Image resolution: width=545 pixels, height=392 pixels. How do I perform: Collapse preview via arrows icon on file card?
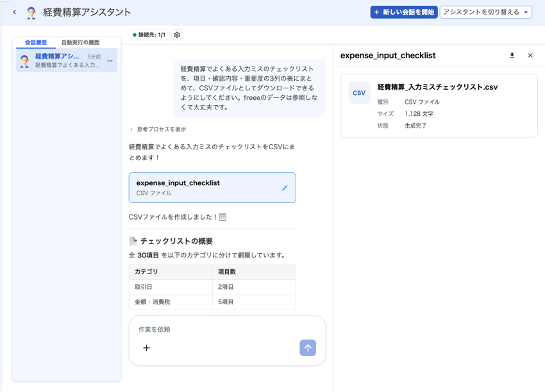coord(285,188)
